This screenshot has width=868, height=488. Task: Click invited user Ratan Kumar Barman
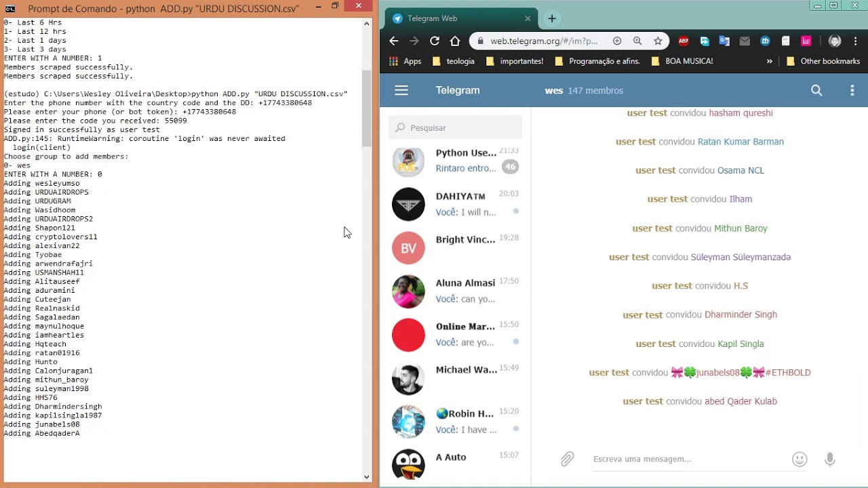(x=741, y=142)
